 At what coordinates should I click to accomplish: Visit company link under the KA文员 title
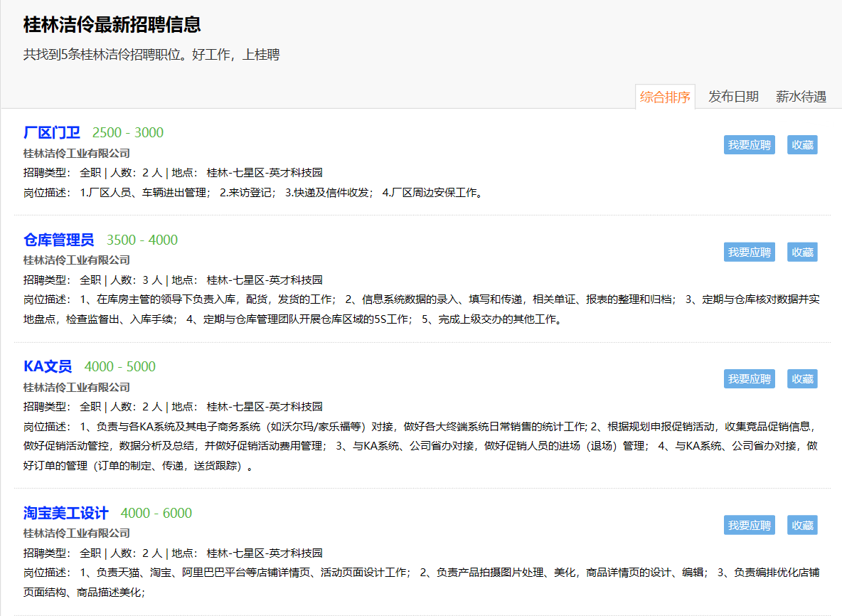[x=77, y=387]
